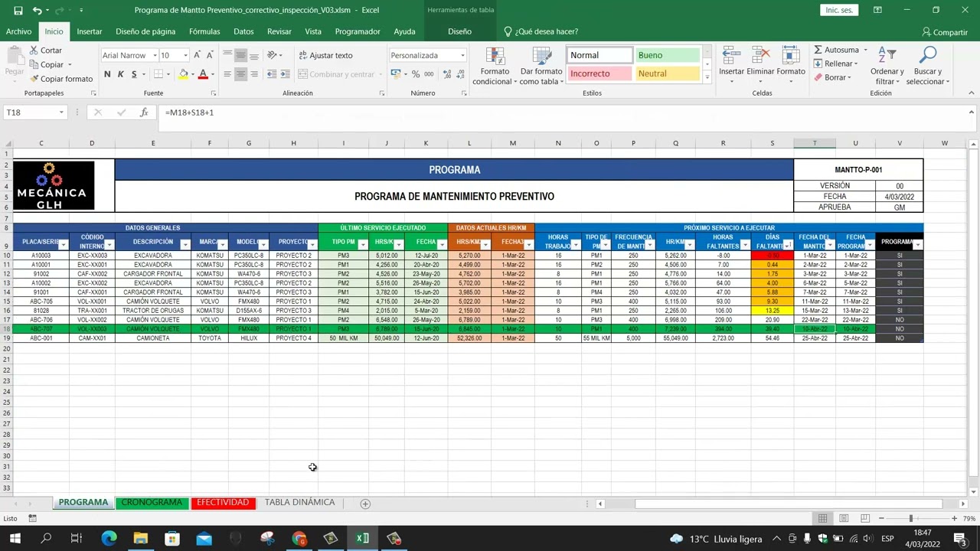Decrease font size with the smaller A icon
This screenshot has width=980, height=551.
coord(210,55)
